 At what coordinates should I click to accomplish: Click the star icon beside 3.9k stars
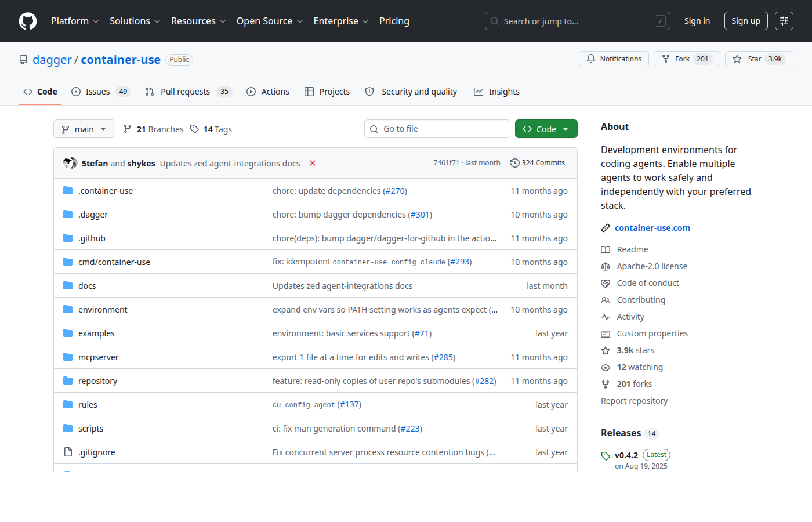tap(606, 350)
